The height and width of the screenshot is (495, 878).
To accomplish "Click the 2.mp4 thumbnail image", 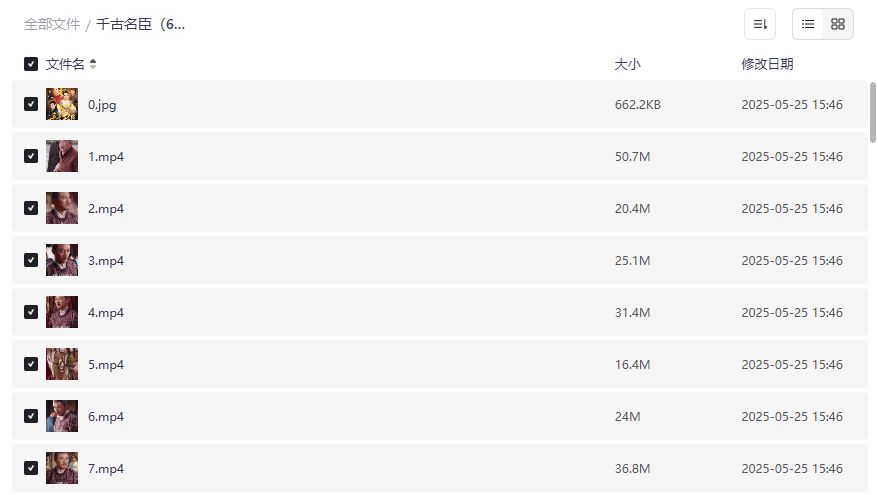I will click(x=62, y=208).
